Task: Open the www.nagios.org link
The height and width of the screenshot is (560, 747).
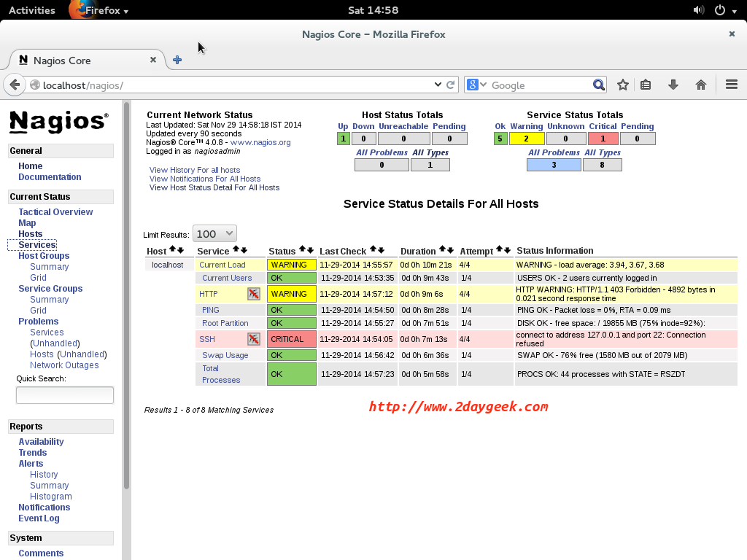Action: [x=260, y=142]
